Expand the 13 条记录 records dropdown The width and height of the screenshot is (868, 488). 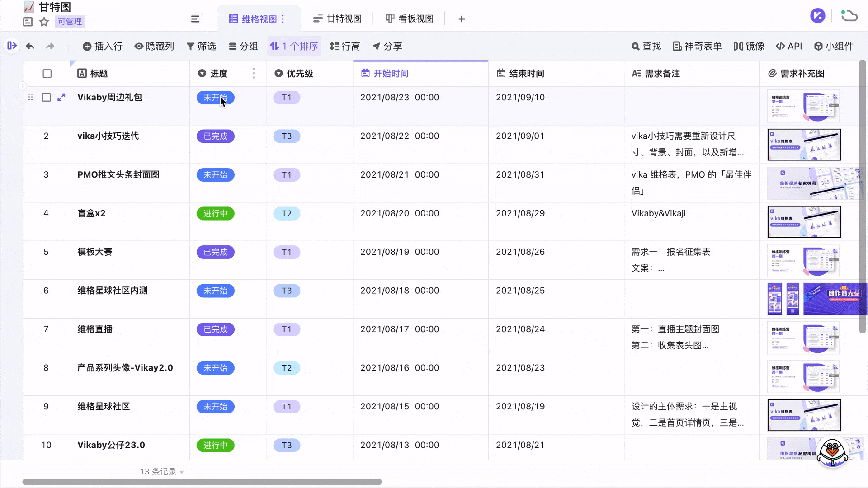click(161, 471)
